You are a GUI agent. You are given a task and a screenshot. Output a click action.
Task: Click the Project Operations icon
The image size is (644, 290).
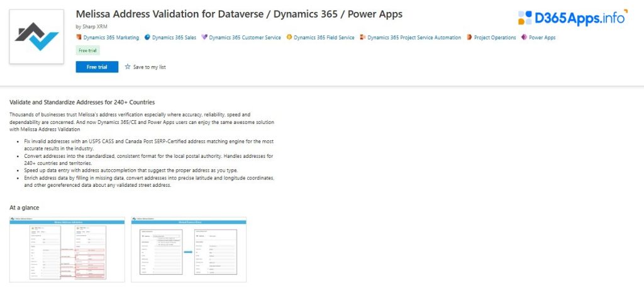(469, 37)
